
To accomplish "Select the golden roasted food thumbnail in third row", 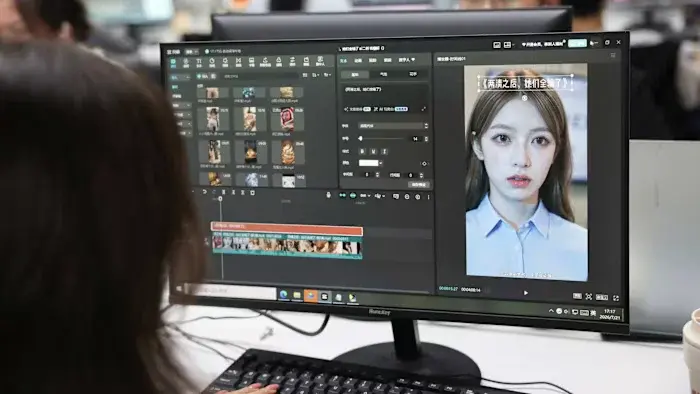I will [x=288, y=153].
